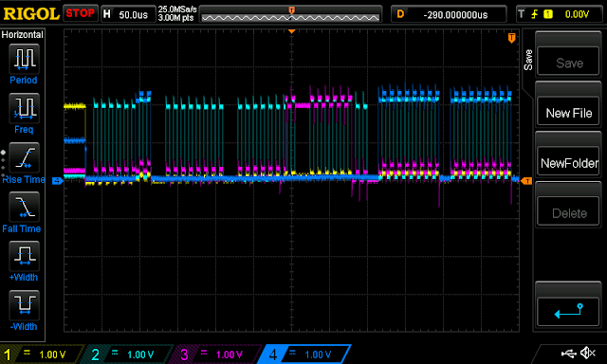Click the USB connection status icon
This screenshot has height=364, width=607.
coord(568,353)
